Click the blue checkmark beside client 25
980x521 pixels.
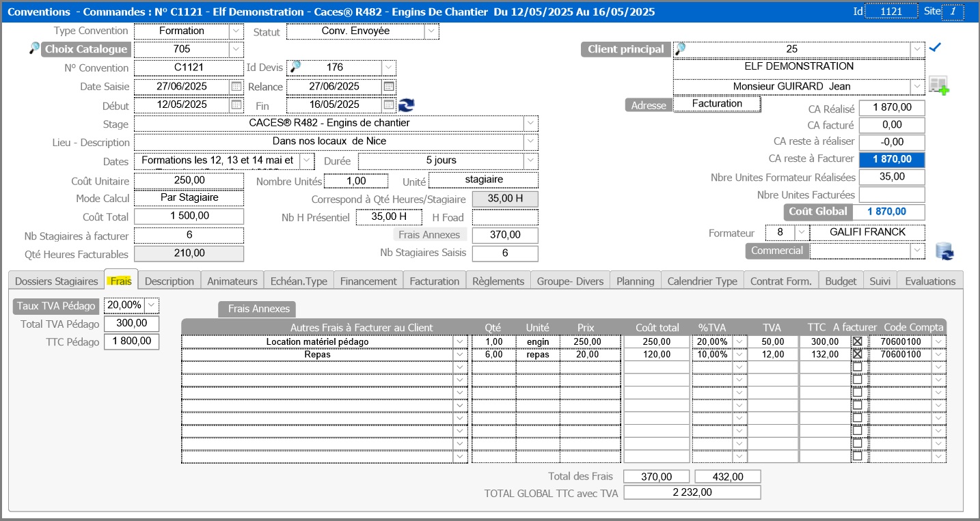pyautogui.click(x=936, y=48)
